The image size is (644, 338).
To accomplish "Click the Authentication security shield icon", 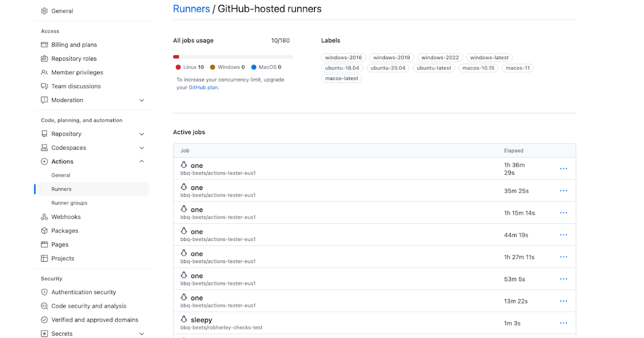I will [x=42, y=292].
